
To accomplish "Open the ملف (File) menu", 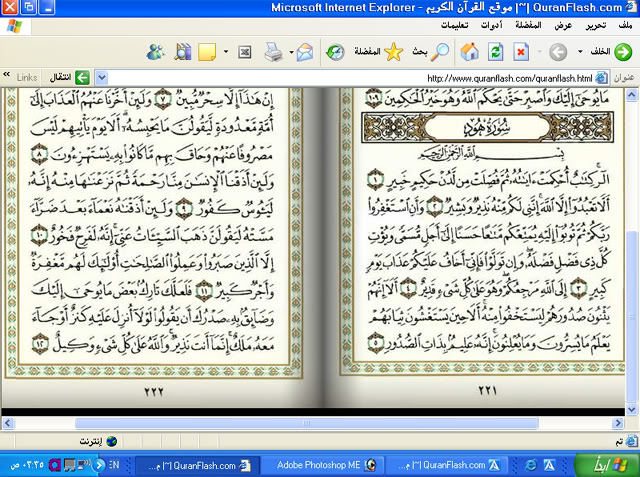I will coord(625,25).
